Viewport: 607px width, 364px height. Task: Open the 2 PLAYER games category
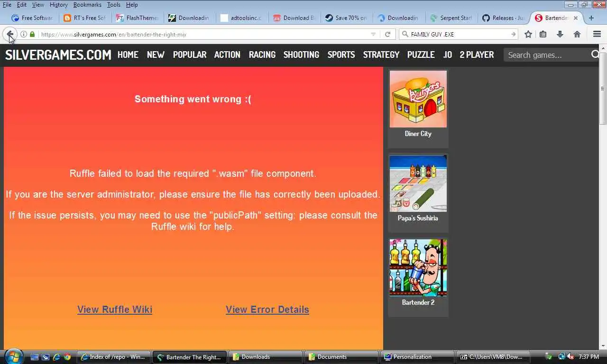tap(477, 55)
